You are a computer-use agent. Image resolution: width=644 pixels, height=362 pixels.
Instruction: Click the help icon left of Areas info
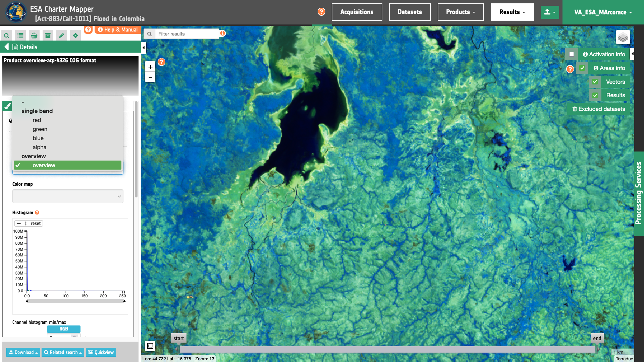570,69
